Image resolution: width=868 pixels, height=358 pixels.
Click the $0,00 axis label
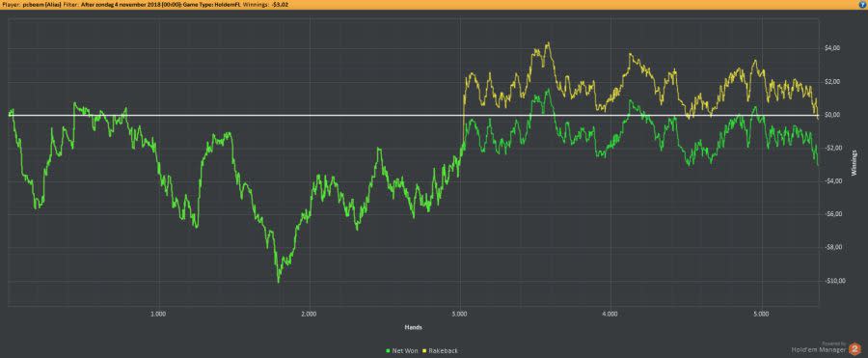[x=832, y=115]
